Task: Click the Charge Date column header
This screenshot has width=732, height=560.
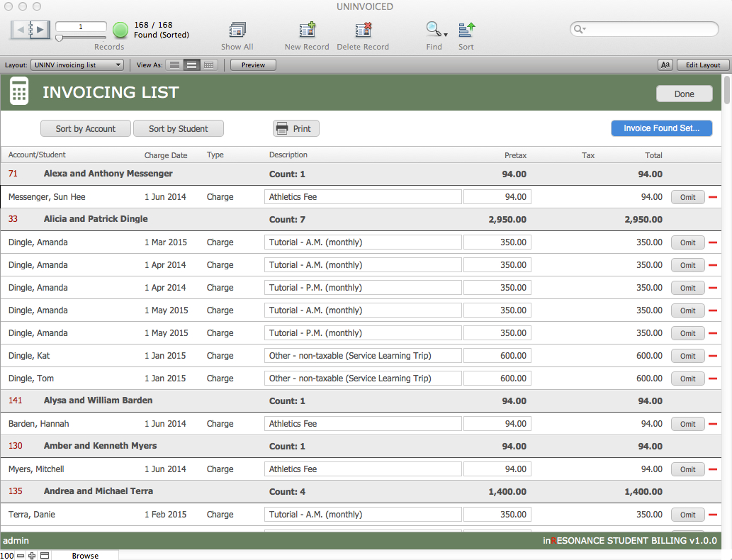Action: click(x=166, y=155)
